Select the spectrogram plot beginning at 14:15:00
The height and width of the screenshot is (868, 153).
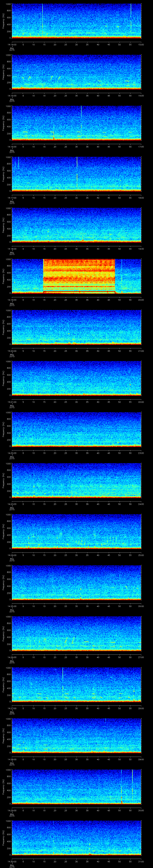click(77, 72)
